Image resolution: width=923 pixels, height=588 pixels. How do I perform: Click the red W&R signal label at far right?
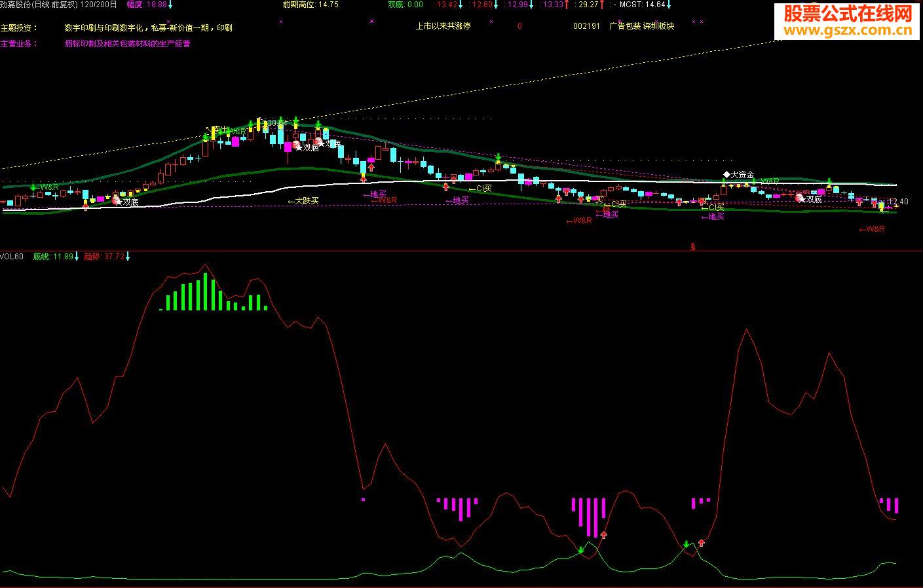tap(872, 229)
